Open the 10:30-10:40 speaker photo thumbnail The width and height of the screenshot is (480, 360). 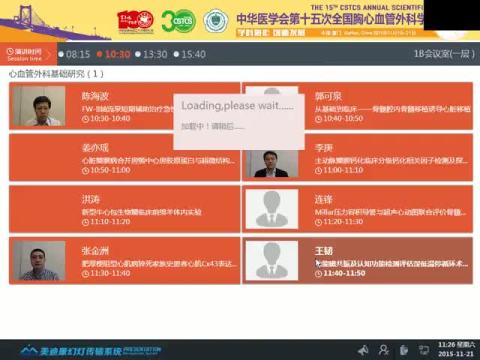[x=39, y=106]
